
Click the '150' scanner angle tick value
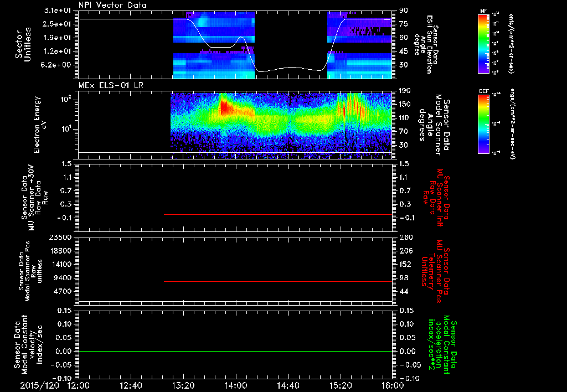point(405,105)
